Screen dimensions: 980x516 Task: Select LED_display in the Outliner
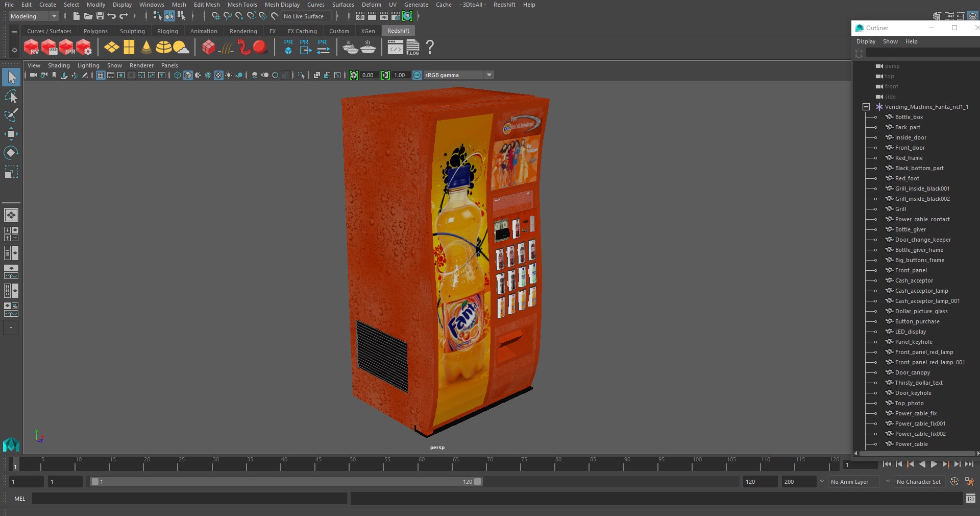pyautogui.click(x=910, y=332)
